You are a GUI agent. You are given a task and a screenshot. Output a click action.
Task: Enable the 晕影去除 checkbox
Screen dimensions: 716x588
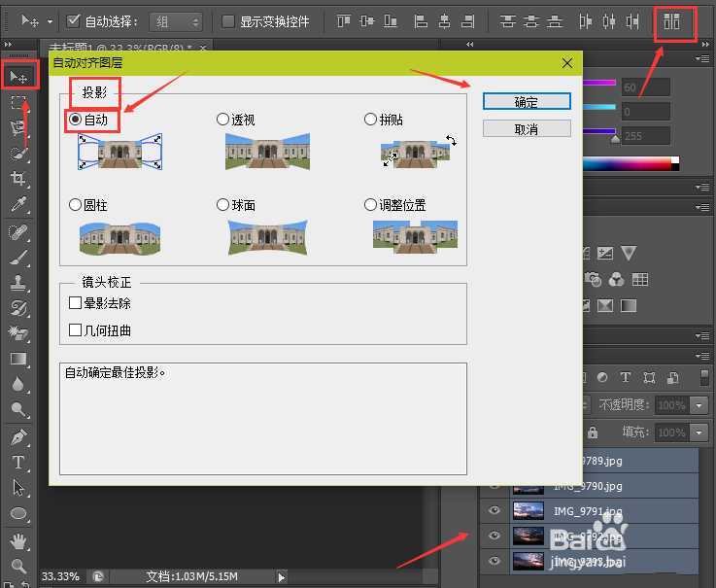click(76, 303)
